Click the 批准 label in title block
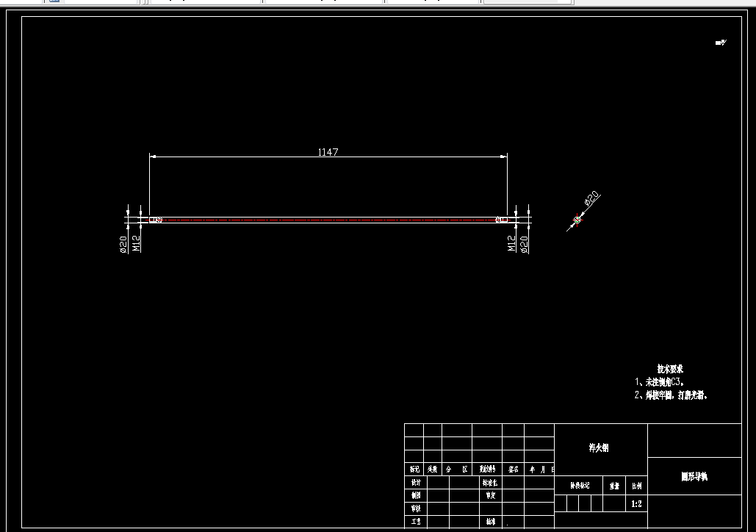Image resolution: width=756 pixels, height=532 pixels. pyautogui.click(x=491, y=522)
